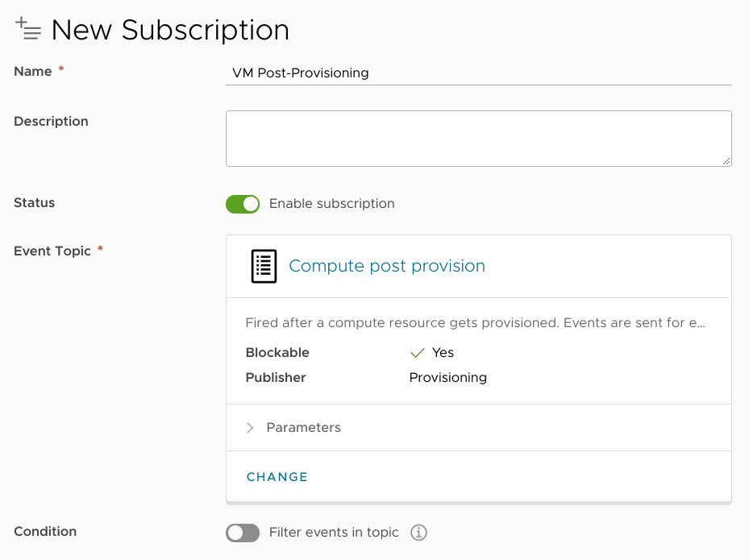Image resolution: width=749 pixels, height=560 pixels.
Task: Click the Compute post provision document icon
Action: pos(264,266)
